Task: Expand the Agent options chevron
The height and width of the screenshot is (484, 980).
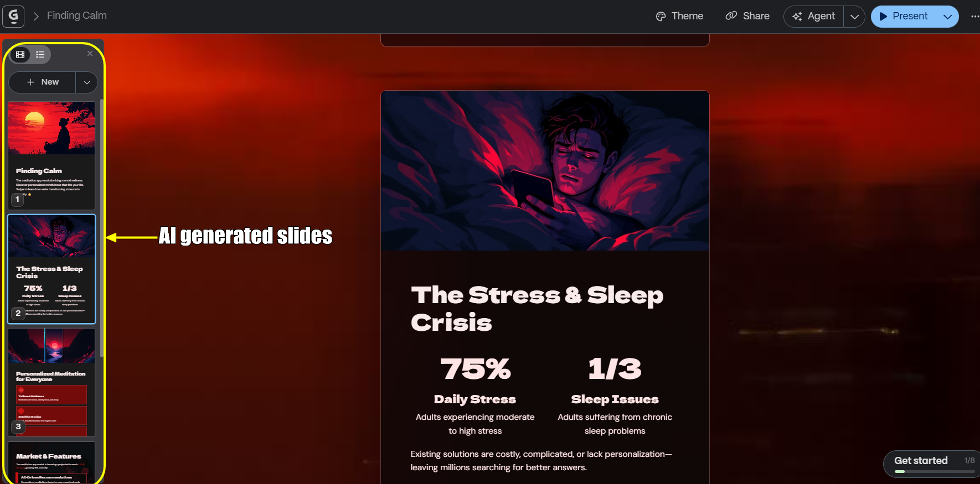Action: point(854,16)
